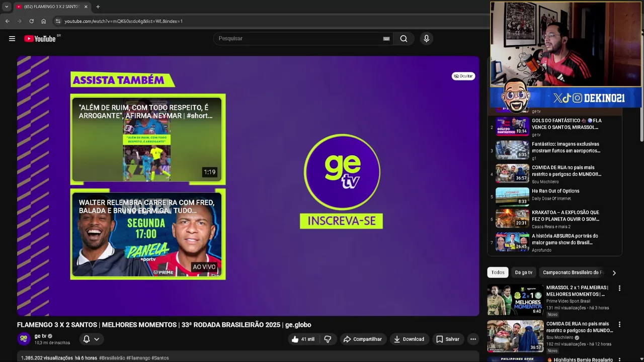Click the search magnifier button
This screenshot has height=362, width=644.
pyautogui.click(x=404, y=39)
